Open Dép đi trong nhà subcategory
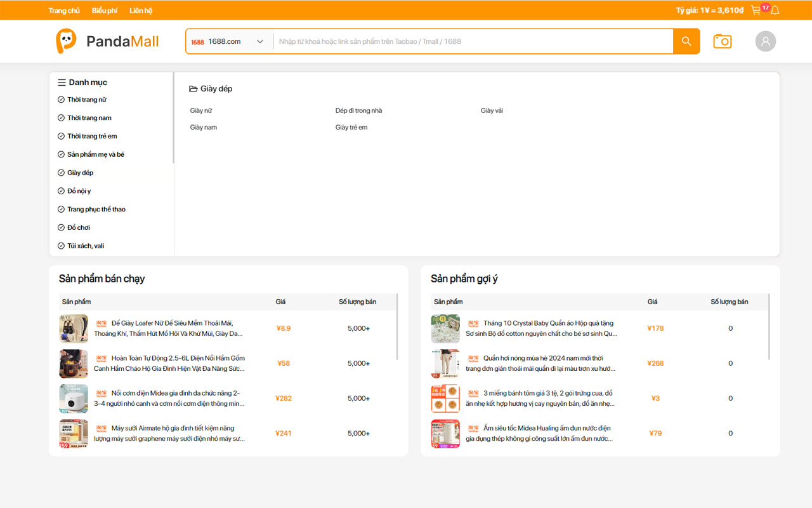 tap(359, 110)
